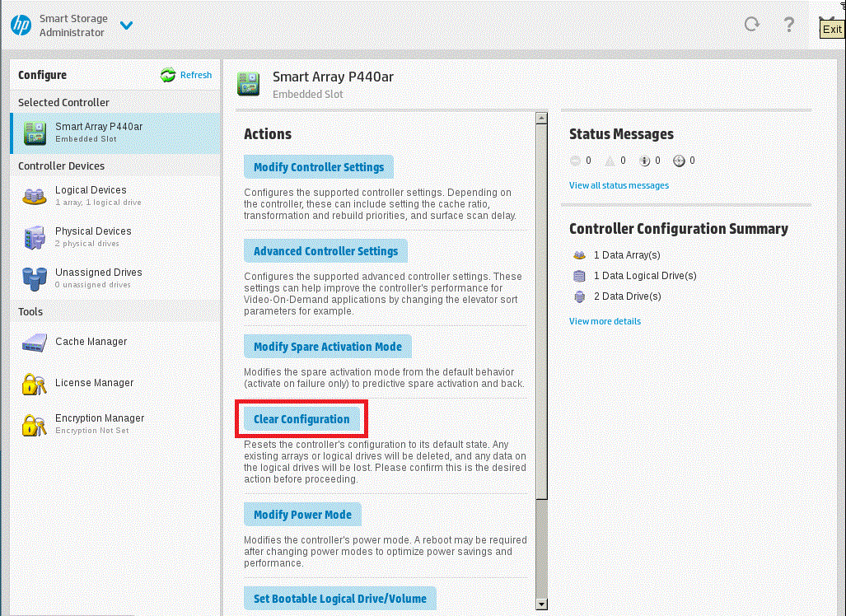
Task: Click the green Refresh arrows icon
Action: coord(168,75)
